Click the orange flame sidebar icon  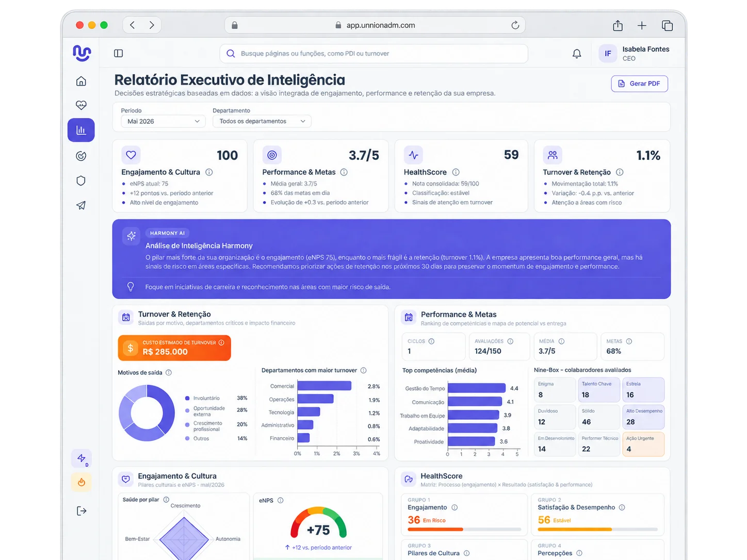pyautogui.click(x=82, y=483)
